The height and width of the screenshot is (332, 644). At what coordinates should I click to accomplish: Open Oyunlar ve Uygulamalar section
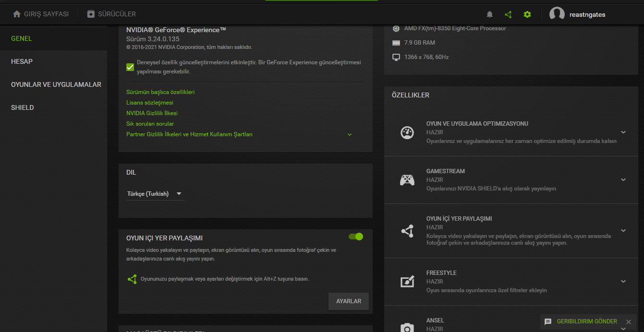53,84
